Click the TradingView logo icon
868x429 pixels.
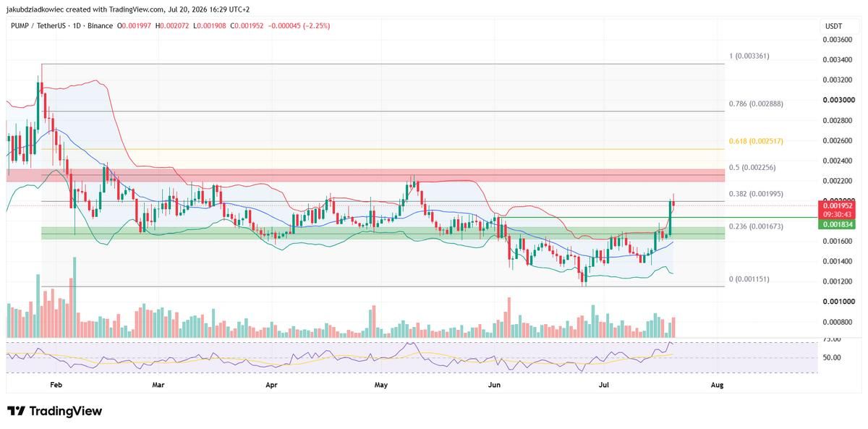(x=16, y=411)
